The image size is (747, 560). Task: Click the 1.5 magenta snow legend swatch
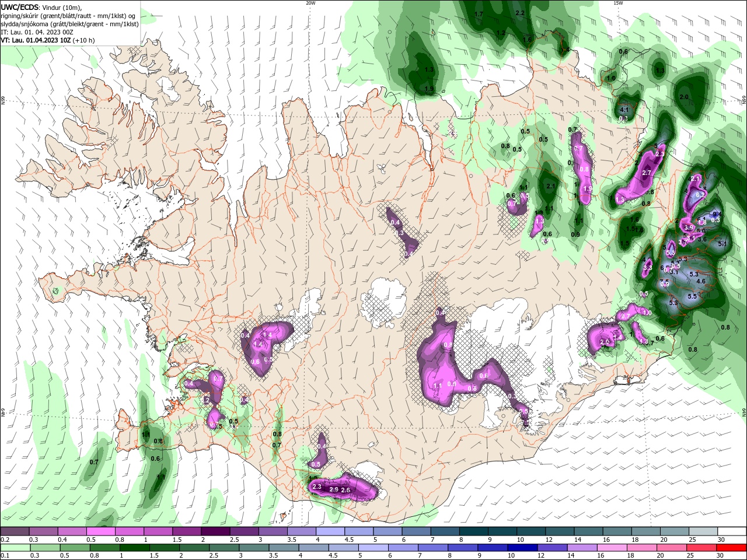click(x=187, y=531)
